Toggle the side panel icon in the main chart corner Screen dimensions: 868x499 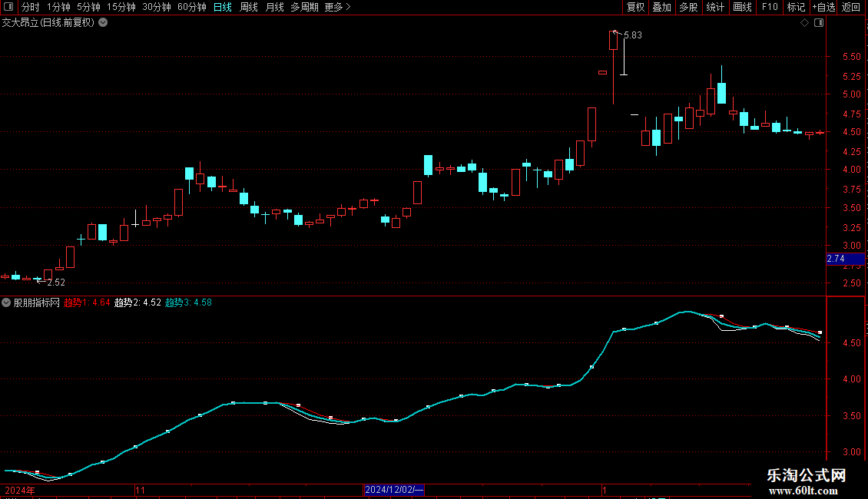click(819, 23)
